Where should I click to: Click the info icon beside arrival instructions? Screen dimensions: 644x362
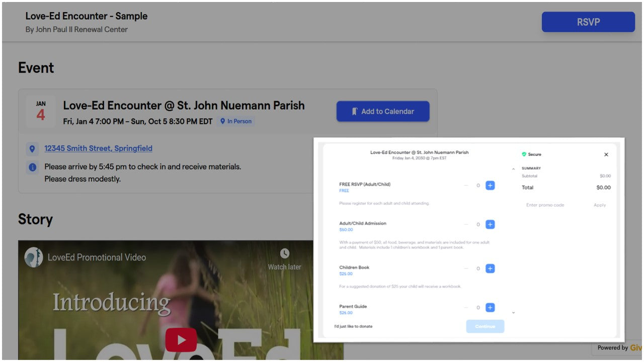click(x=32, y=167)
